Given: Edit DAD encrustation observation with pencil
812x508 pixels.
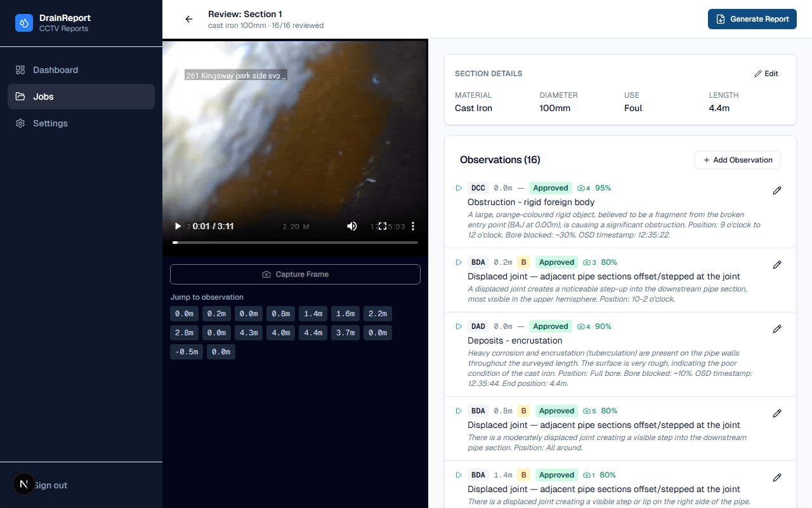Looking at the screenshot, I should 777,329.
